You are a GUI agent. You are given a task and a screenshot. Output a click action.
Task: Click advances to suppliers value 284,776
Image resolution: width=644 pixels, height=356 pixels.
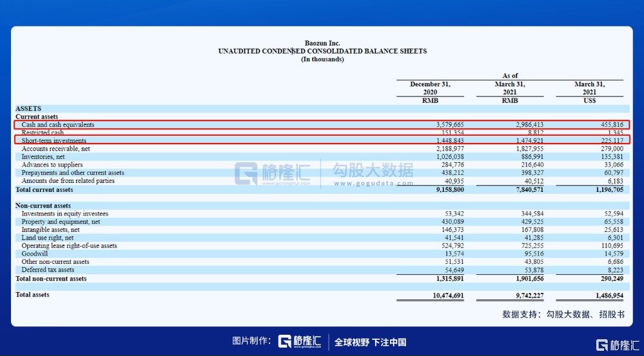click(x=452, y=164)
